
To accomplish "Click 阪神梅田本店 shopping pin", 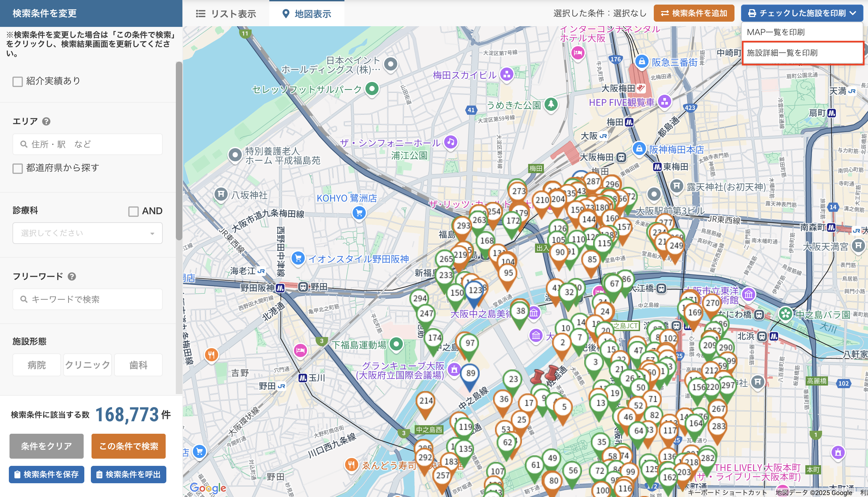I will (x=639, y=149).
